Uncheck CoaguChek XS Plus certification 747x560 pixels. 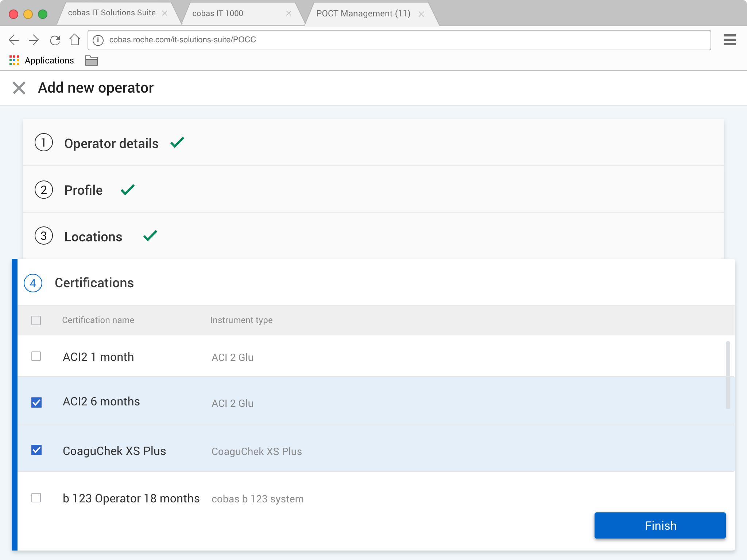coord(36,450)
